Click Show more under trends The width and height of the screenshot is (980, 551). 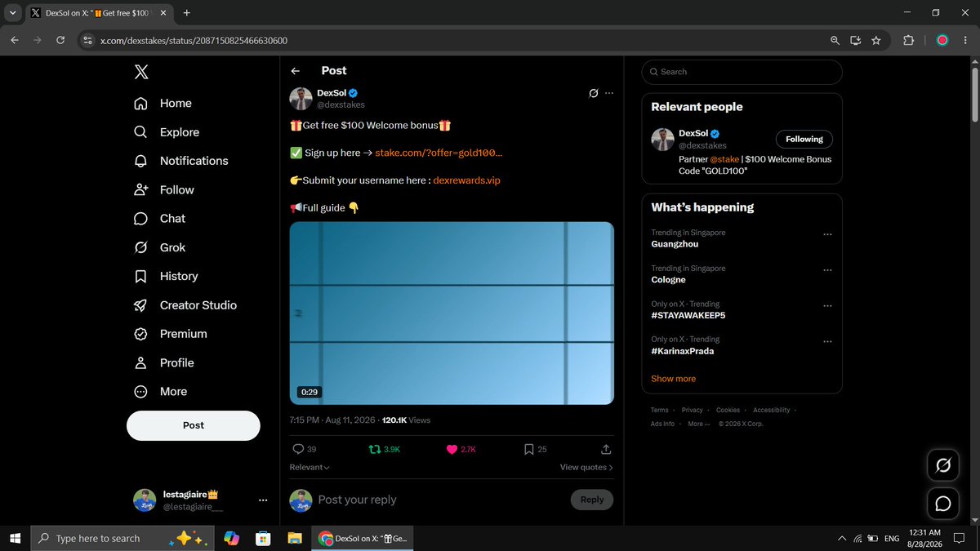674,379
